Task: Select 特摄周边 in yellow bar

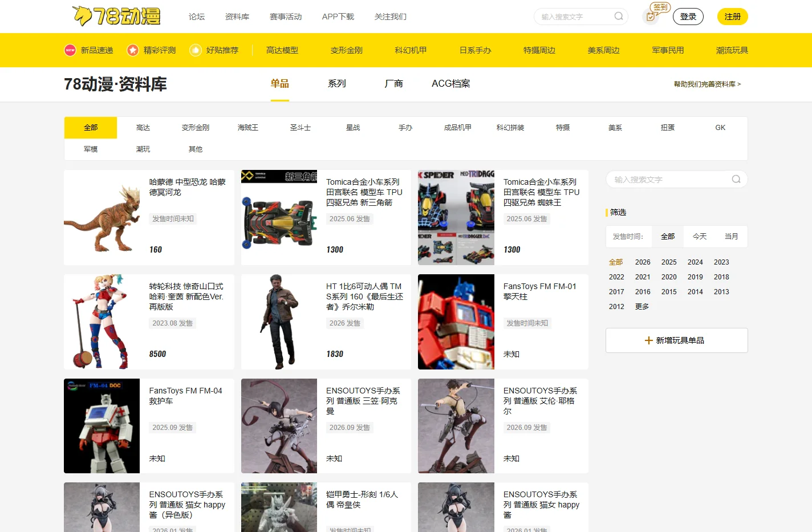Action: click(x=539, y=50)
